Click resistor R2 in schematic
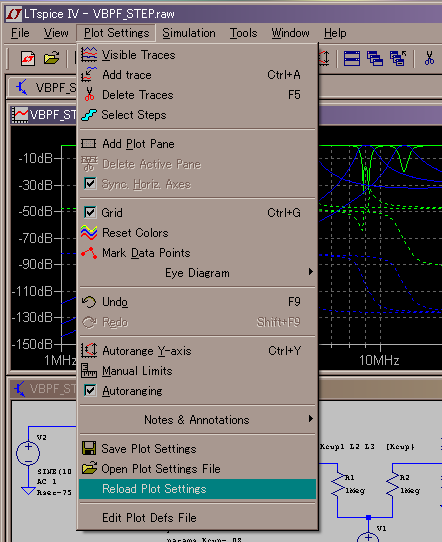Viewport: 442px width, 542px height. pyautogui.click(x=393, y=483)
